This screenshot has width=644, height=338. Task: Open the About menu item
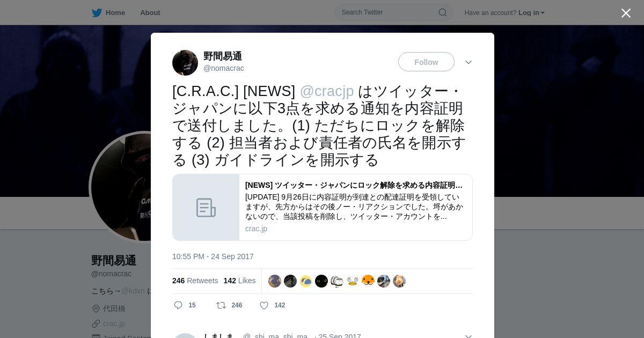pos(150,13)
